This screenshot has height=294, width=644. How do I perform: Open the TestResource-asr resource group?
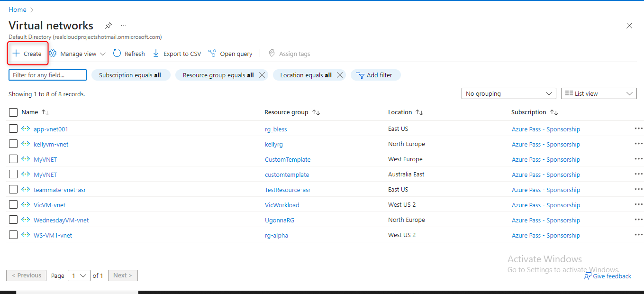tap(288, 190)
